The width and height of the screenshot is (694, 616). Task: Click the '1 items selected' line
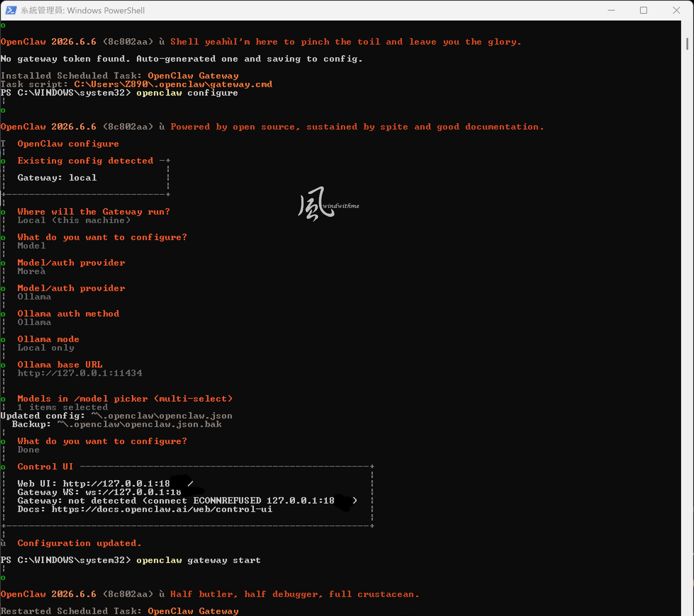click(62, 407)
